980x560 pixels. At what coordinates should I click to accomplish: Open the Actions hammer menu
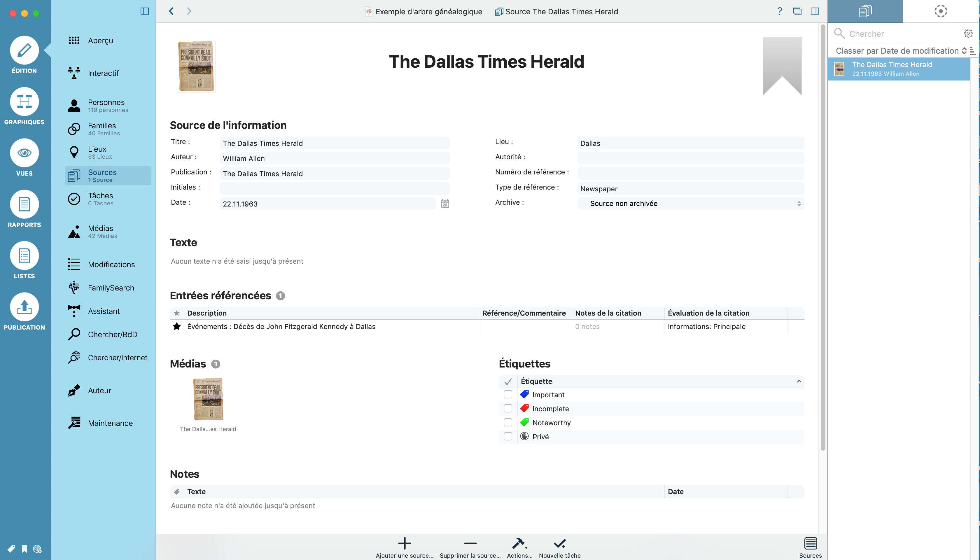[x=520, y=547]
